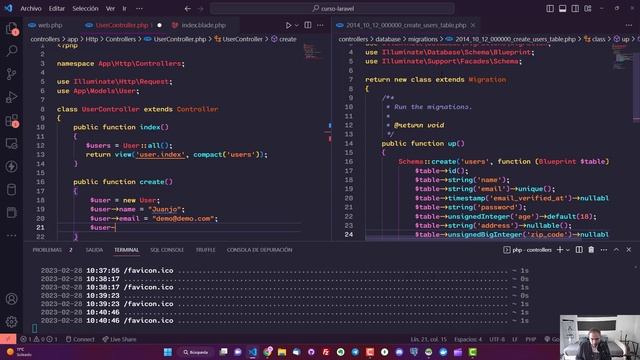Open the TERMINAL panel tab

point(127,250)
